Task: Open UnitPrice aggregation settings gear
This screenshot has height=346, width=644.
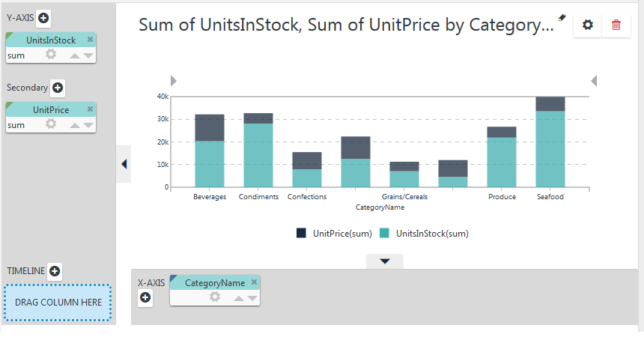Action: 50,124
